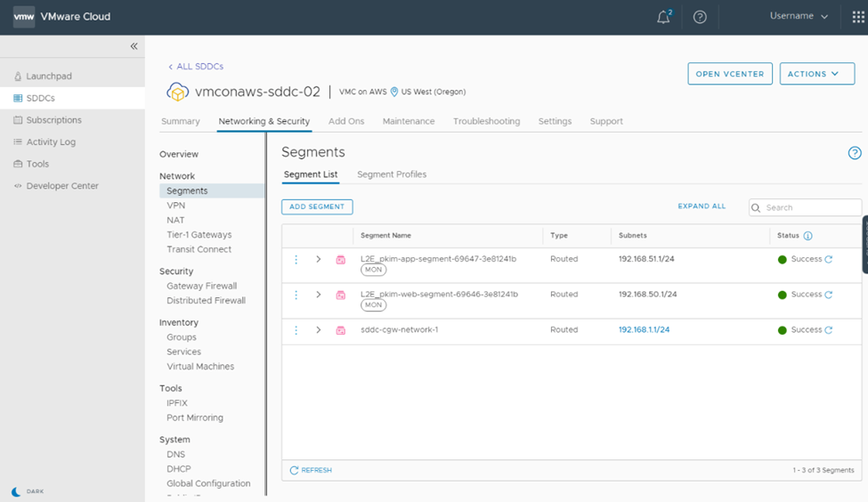Open NAT in the Network section
This screenshot has width=868, height=502.
[175, 220]
